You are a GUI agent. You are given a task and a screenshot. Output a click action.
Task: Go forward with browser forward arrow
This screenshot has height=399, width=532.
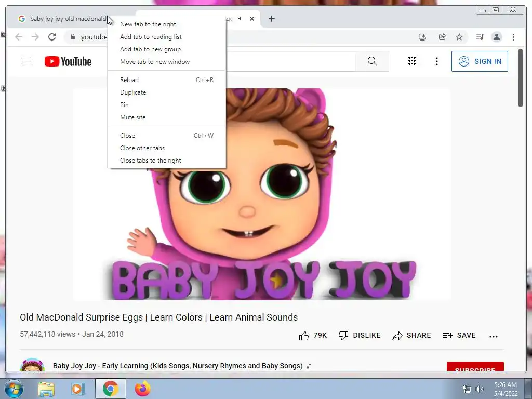[35, 37]
